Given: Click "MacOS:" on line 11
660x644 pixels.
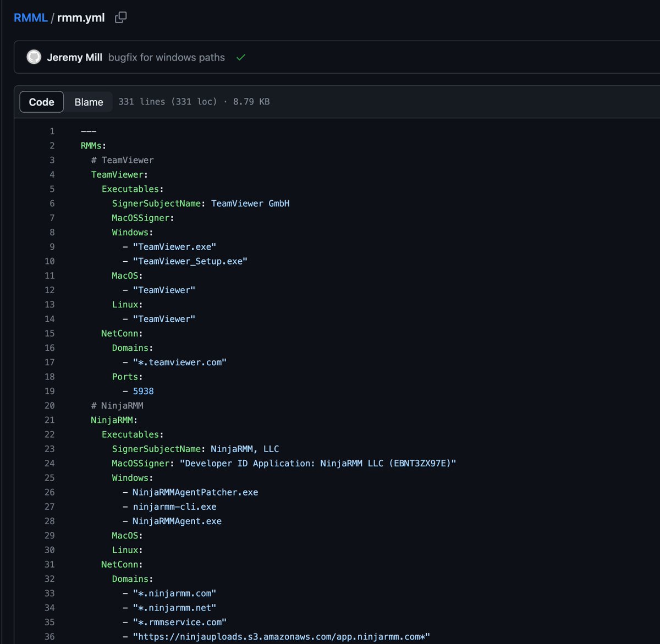Looking at the screenshot, I should [128, 276].
